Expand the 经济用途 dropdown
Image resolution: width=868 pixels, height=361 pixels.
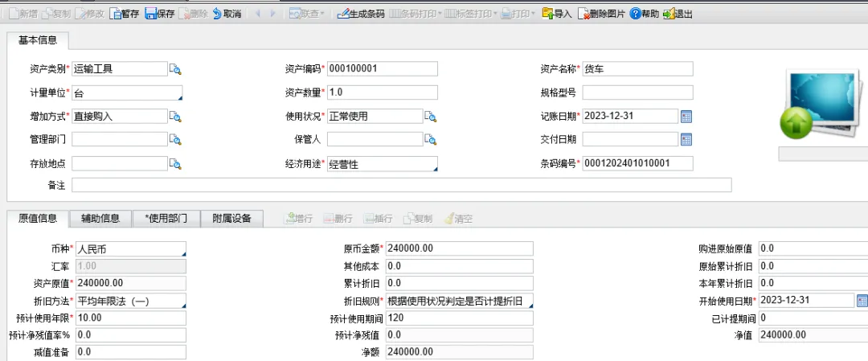point(434,168)
